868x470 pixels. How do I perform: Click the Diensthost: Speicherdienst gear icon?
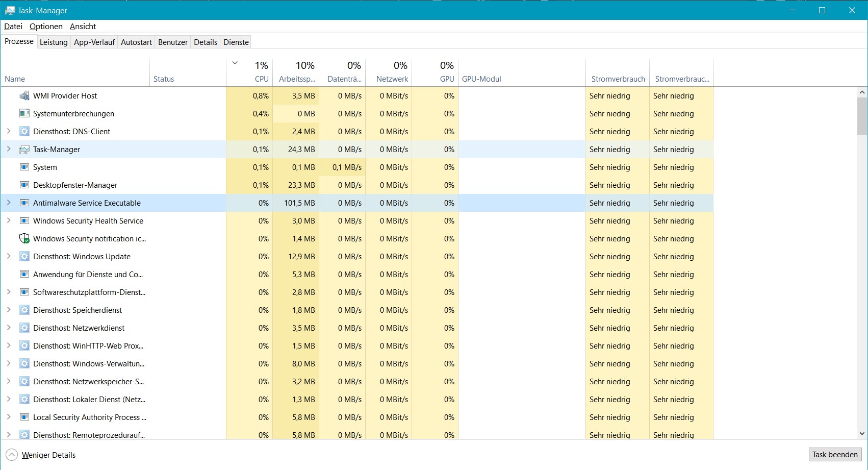pos(24,310)
